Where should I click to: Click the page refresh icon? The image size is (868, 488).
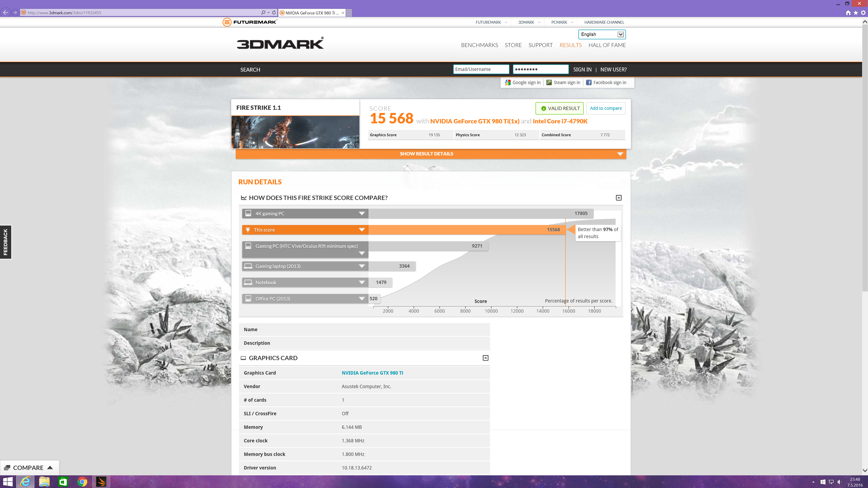point(274,12)
